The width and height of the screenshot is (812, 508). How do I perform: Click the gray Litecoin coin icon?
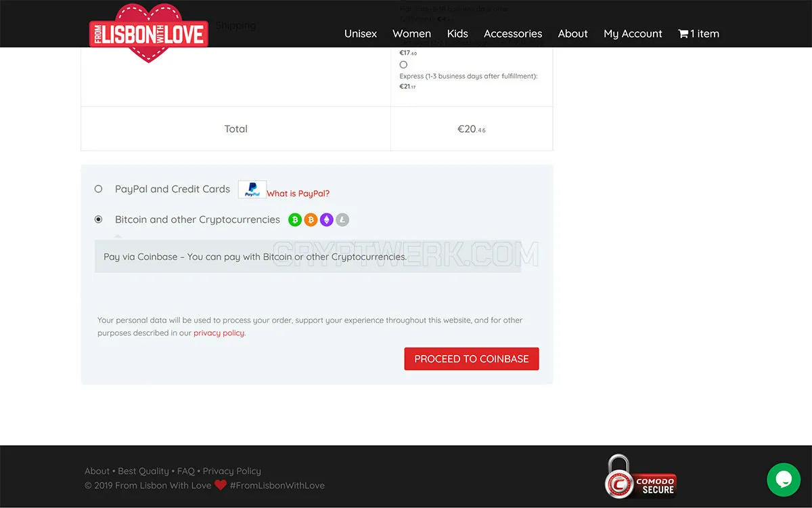point(342,219)
